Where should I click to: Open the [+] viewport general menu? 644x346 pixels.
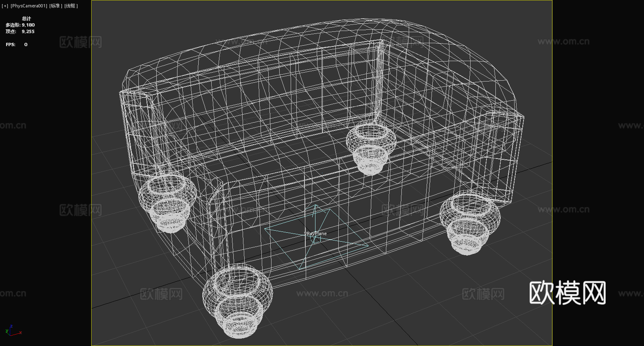coord(5,6)
